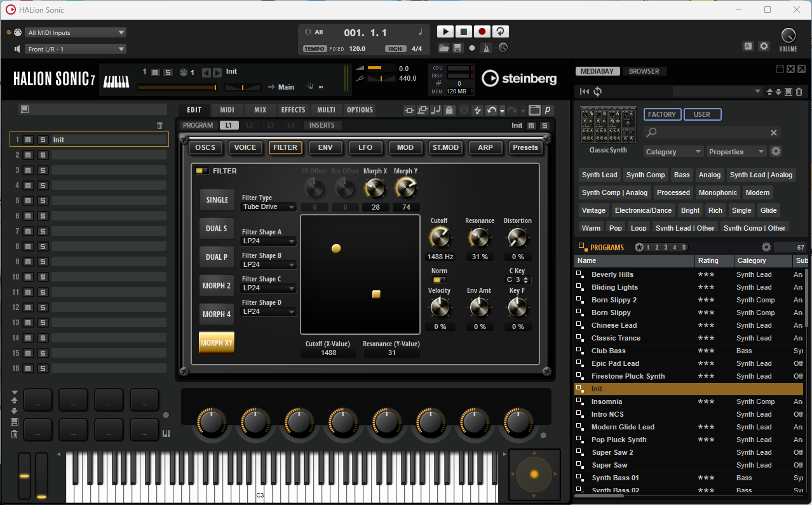Open the Category filter dropdown

click(673, 152)
